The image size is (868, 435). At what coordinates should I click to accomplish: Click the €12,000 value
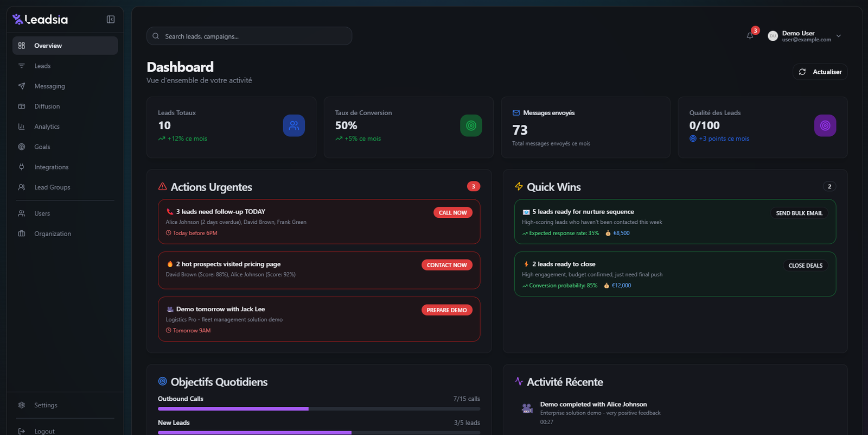tap(622, 285)
